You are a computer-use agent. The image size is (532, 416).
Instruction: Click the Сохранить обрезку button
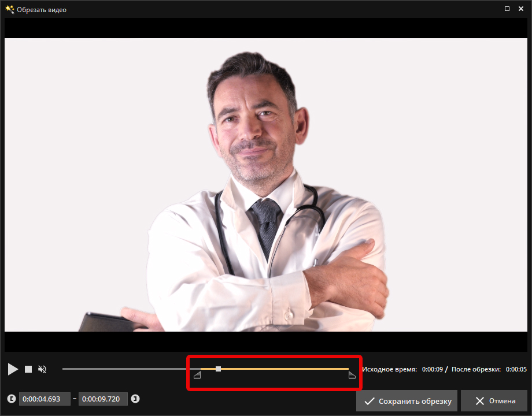coord(407,401)
